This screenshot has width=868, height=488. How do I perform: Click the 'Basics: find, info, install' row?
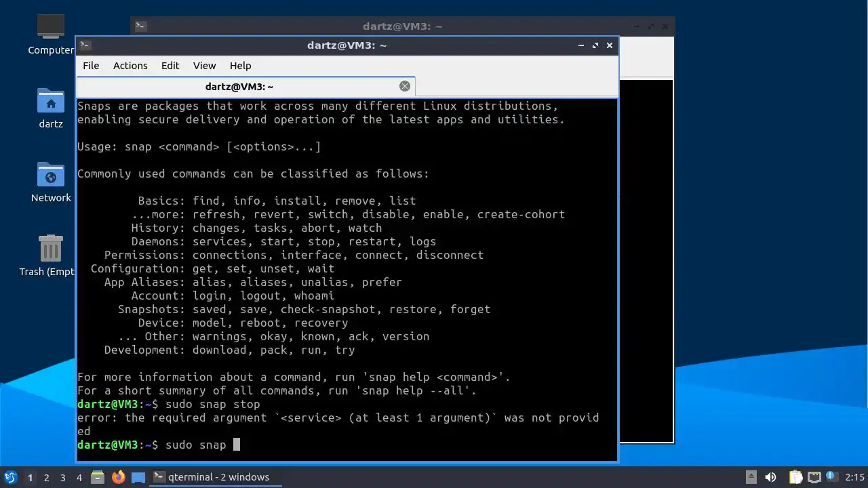pos(277,201)
